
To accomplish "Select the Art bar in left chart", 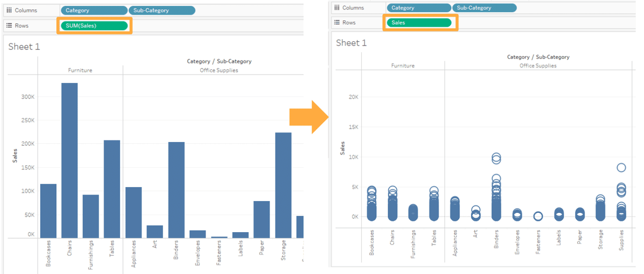I will (x=155, y=232).
